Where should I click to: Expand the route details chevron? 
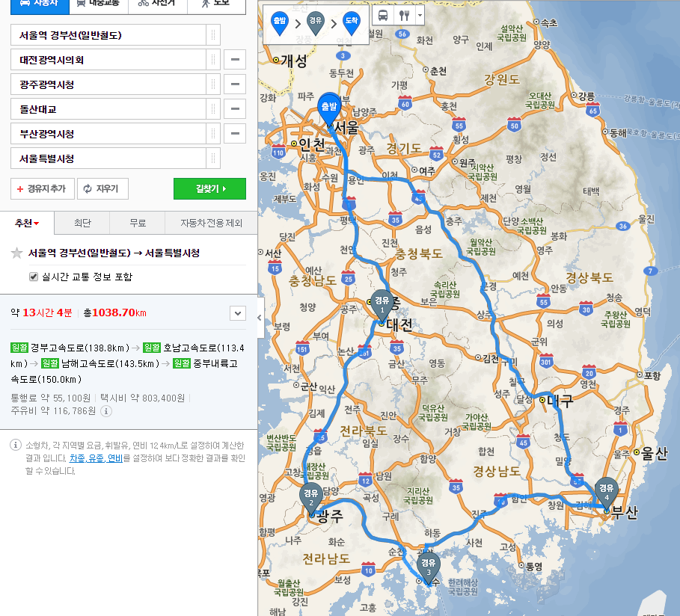coord(237,313)
